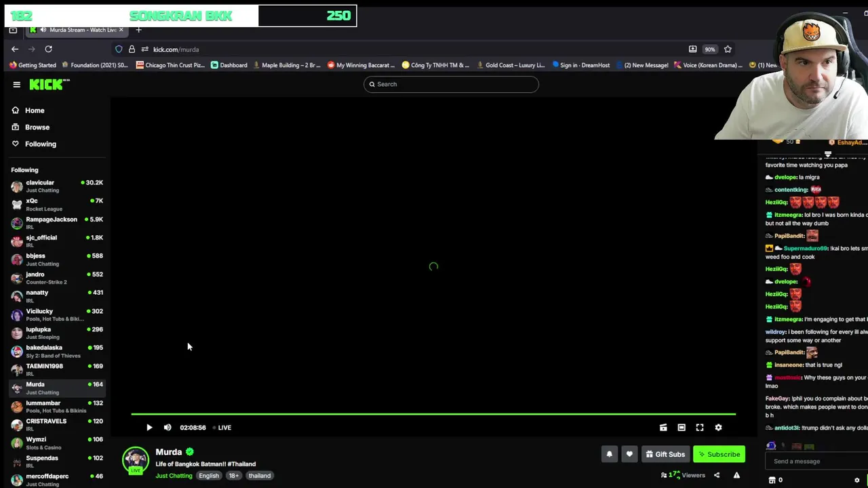Click the Subscribe button
Image resolution: width=868 pixels, height=488 pixels.
719,454
